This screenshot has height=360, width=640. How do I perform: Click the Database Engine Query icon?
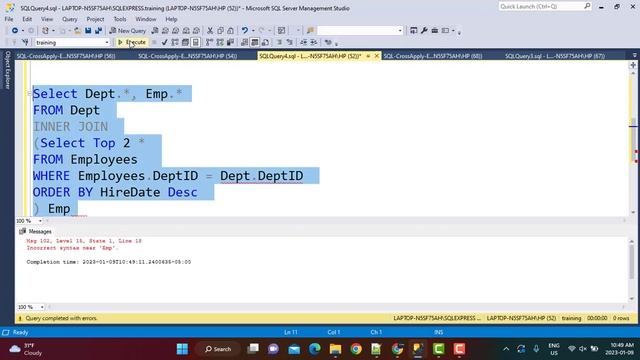tap(155, 31)
